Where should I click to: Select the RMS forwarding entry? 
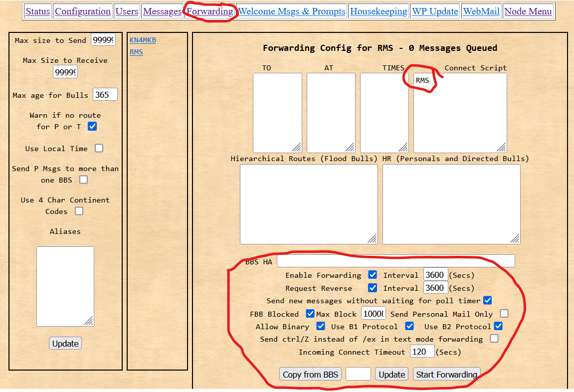coord(136,52)
